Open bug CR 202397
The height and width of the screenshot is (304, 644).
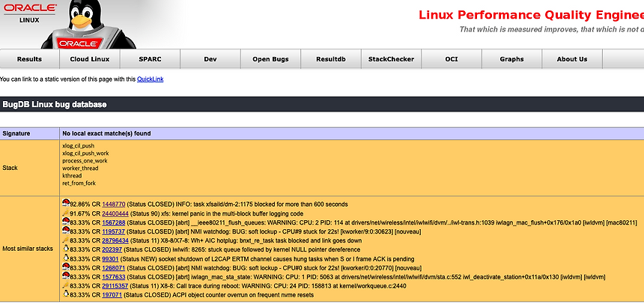pos(112,250)
